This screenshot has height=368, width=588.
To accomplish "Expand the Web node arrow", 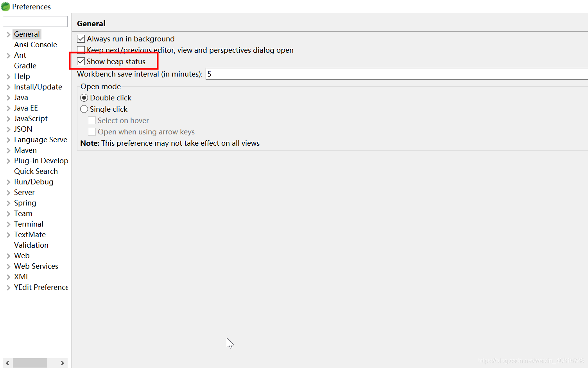I will click(x=8, y=256).
